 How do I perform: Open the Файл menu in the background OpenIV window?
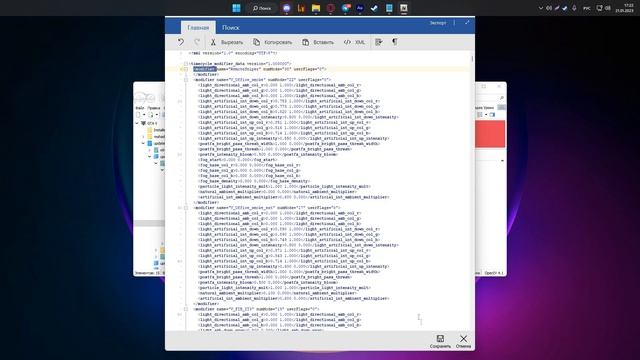[140, 108]
